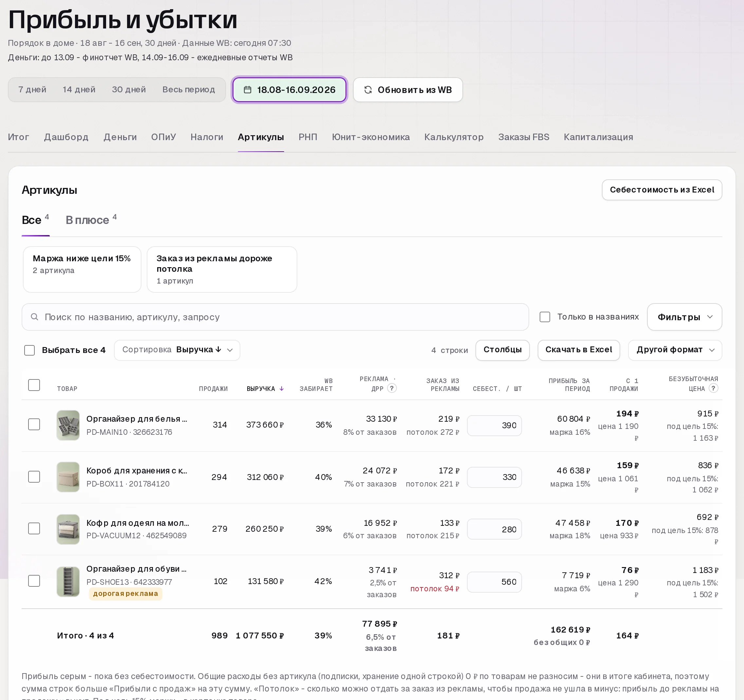Image resolution: width=744 pixels, height=700 pixels.
Task: Expand the Фильтры dropdown
Action: tap(684, 317)
